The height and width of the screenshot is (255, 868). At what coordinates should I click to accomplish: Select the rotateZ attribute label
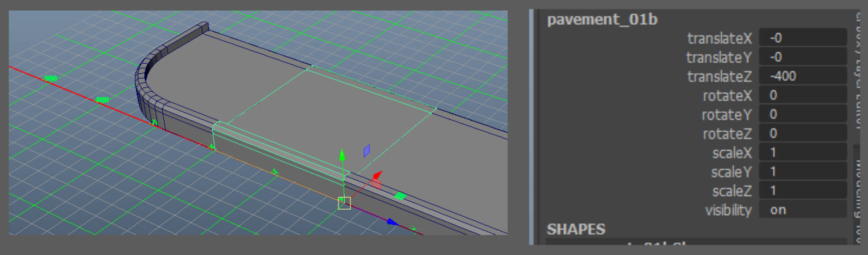pos(727,134)
